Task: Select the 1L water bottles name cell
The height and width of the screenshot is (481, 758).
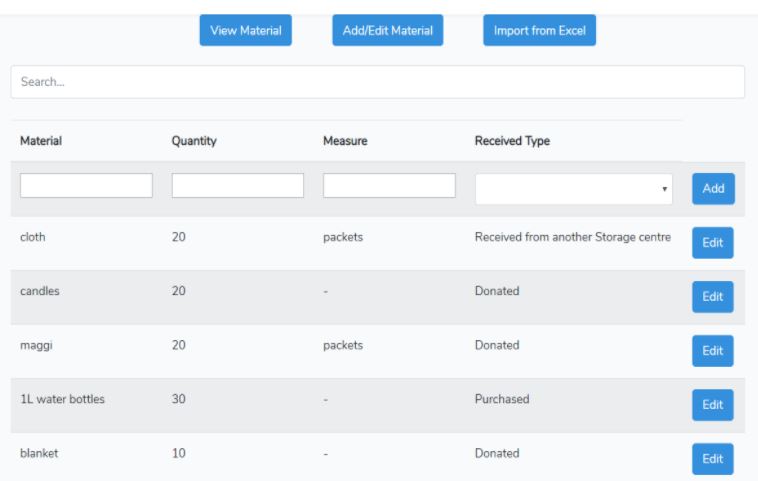Action: coord(62,399)
